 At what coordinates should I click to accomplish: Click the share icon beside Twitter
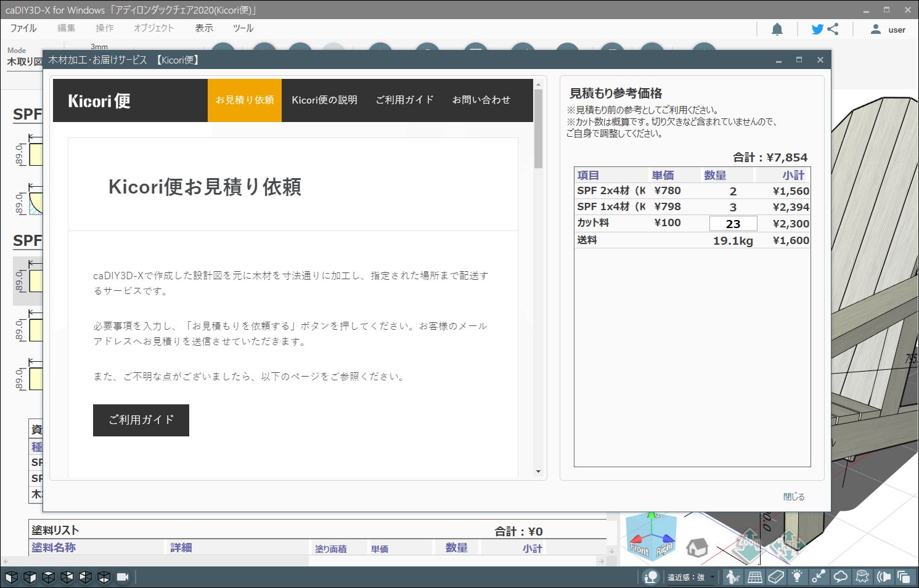pyautogui.click(x=833, y=29)
